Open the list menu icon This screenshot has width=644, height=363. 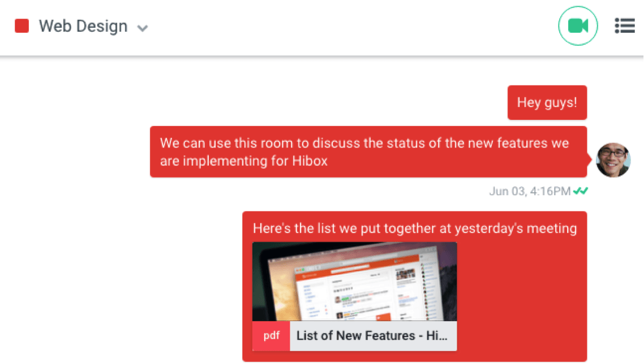[625, 26]
